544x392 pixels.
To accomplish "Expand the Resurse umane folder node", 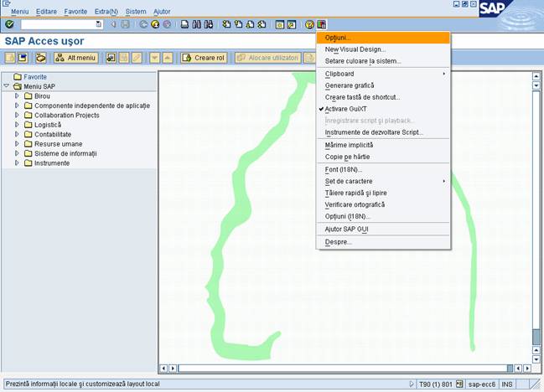I will (17, 143).
